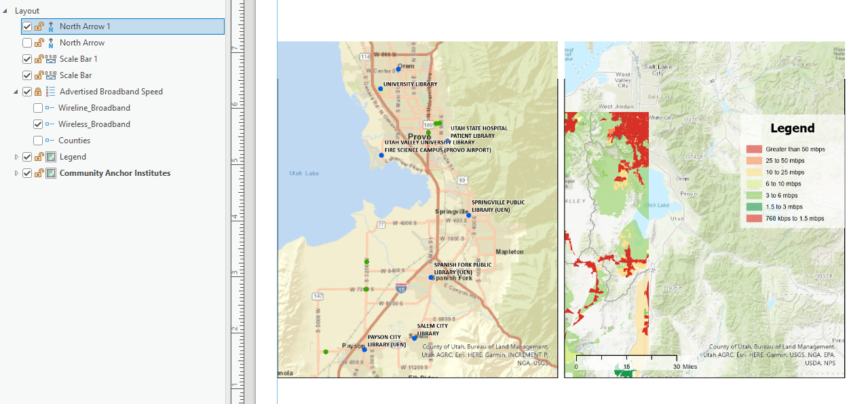Click the Legend element icon
The width and height of the screenshot is (868, 404).
(49, 156)
